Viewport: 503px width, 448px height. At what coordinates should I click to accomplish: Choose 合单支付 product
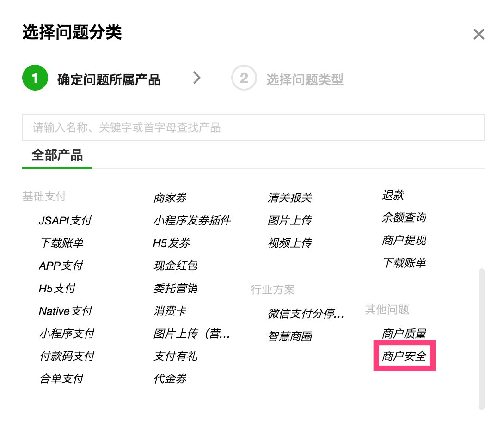(61, 379)
